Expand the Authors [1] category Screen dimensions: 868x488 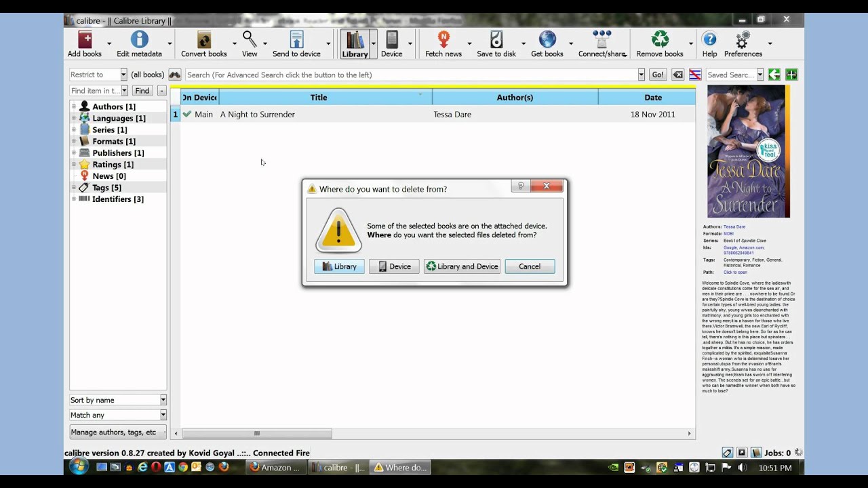point(74,106)
